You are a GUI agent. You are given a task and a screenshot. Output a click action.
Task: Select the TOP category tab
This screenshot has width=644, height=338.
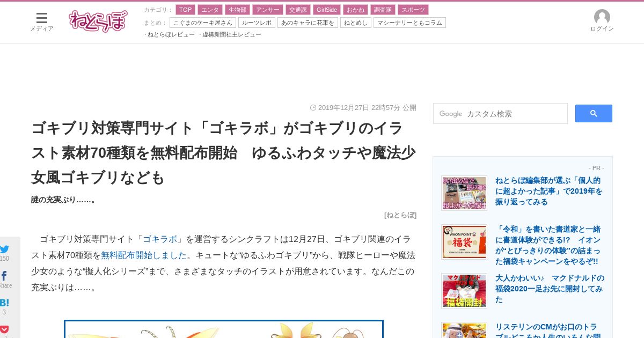(185, 10)
